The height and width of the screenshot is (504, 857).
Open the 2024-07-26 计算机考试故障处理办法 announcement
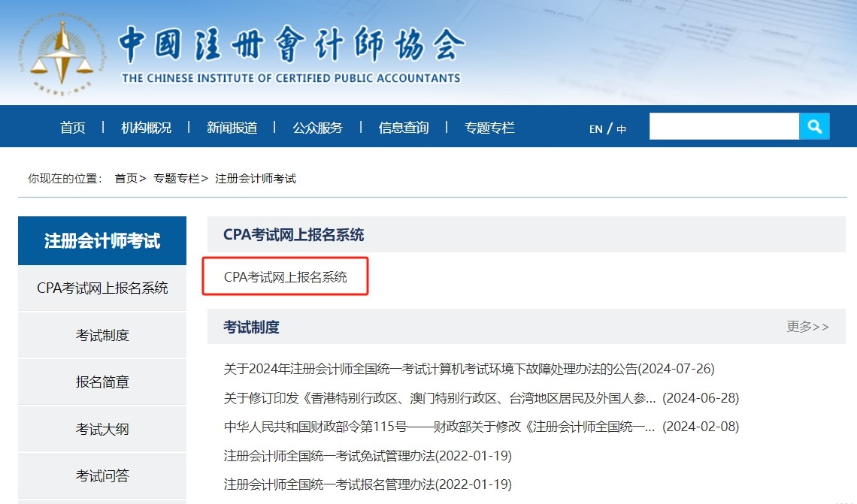pos(468,369)
